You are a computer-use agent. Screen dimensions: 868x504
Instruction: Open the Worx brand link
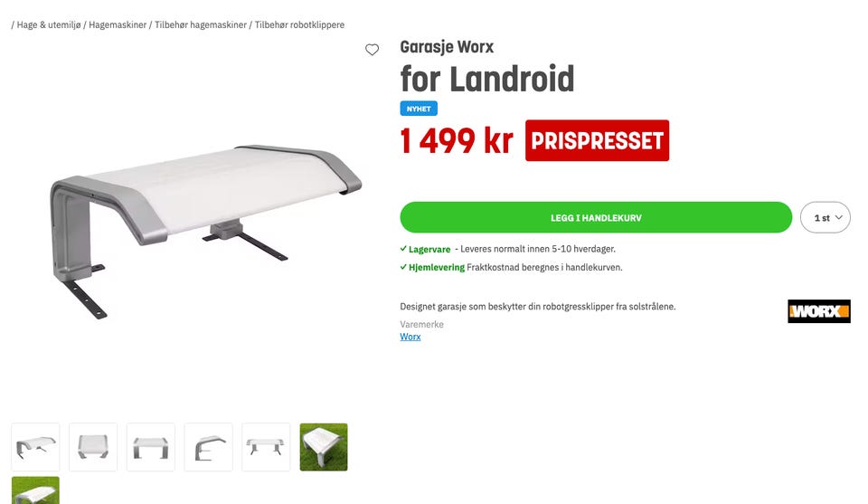410,337
